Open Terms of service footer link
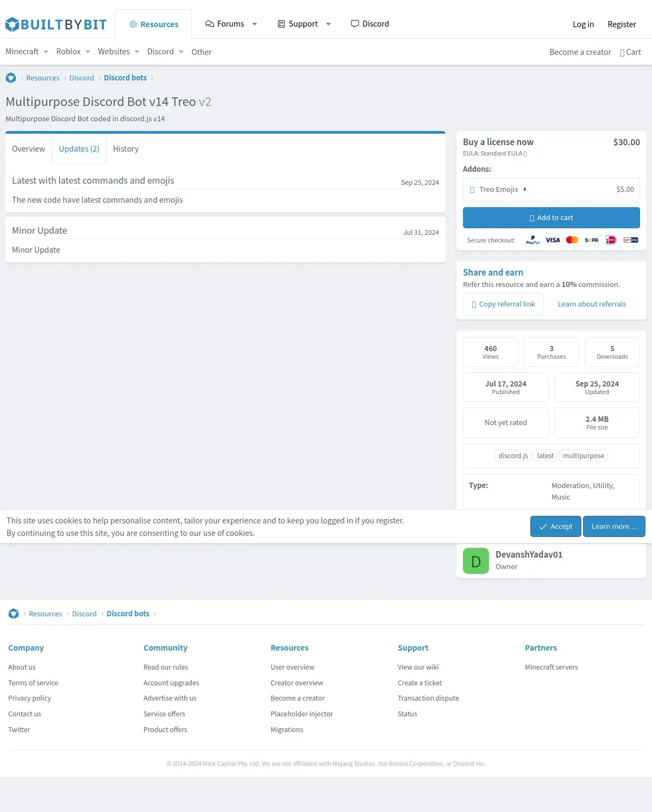This screenshot has width=652, height=812. 33,683
